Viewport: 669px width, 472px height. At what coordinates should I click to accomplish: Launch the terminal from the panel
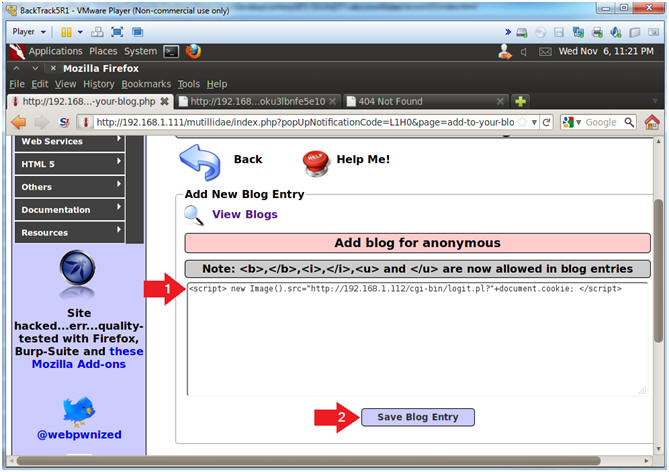[x=172, y=52]
